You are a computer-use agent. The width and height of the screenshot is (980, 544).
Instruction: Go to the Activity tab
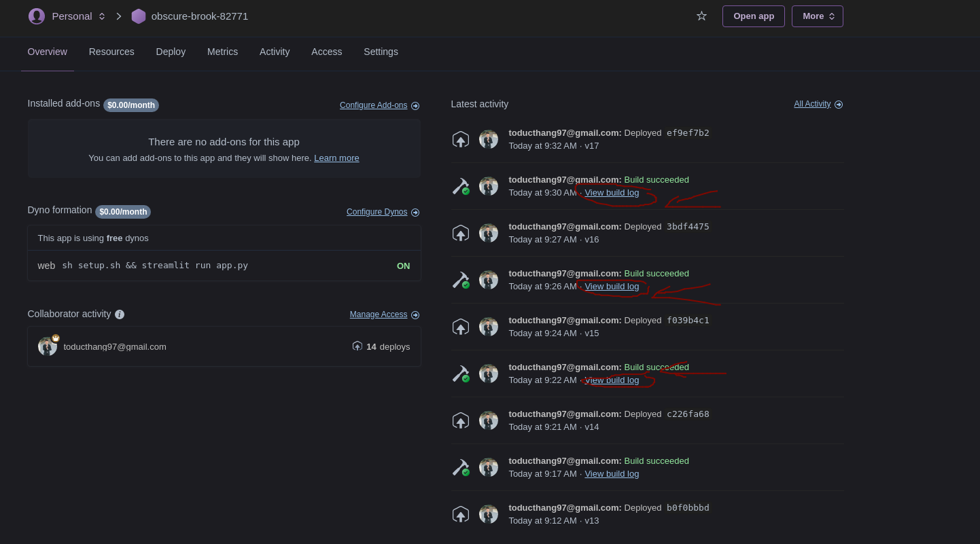click(x=275, y=52)
